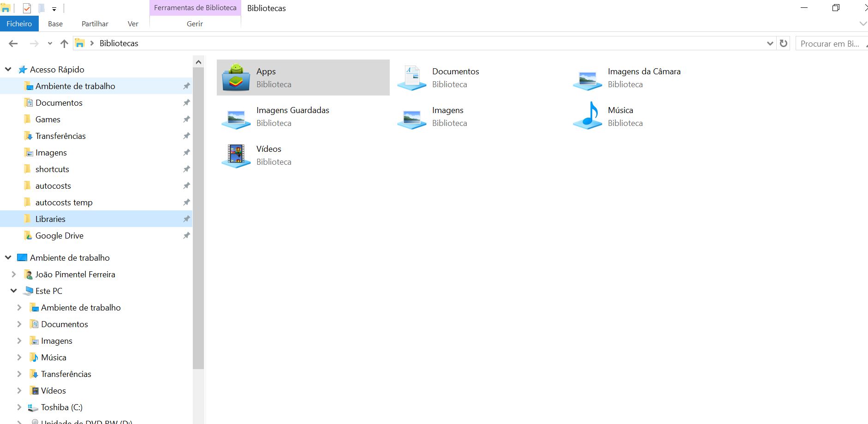Open address bar history dropdown
This screenshot has height=424, width=868.
(770, 43)
